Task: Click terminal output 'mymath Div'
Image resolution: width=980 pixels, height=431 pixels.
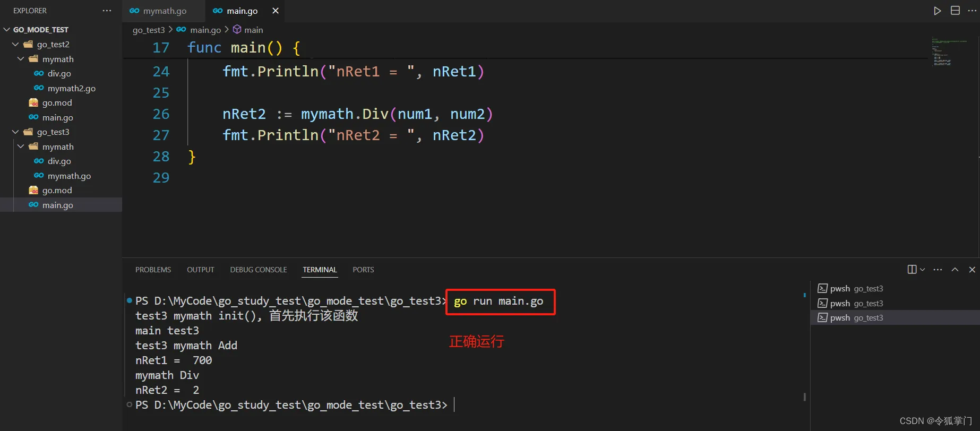Action: pyautogui.click(x=167, y=375)
